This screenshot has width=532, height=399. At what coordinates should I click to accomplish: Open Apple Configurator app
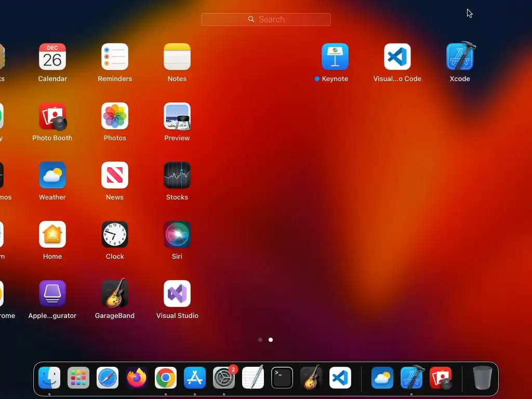pos(52,294)
